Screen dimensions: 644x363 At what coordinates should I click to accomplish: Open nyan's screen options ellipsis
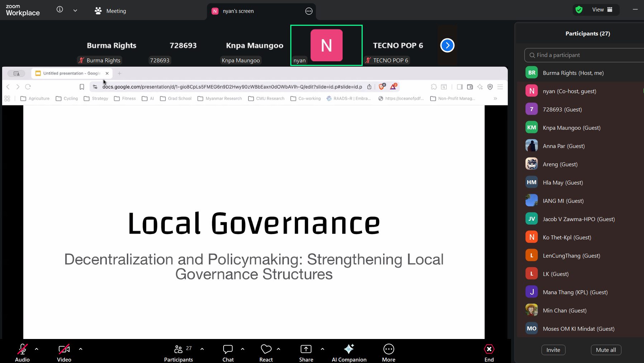pos(309,11)
